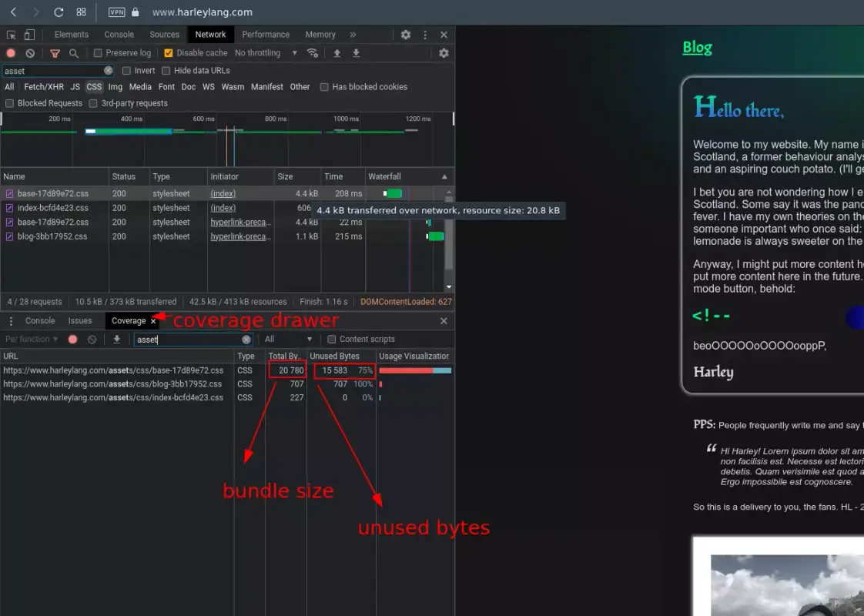Viewport: 864px width, 616px height.
Task: Switch to the top Console tab
Action: 119,35
